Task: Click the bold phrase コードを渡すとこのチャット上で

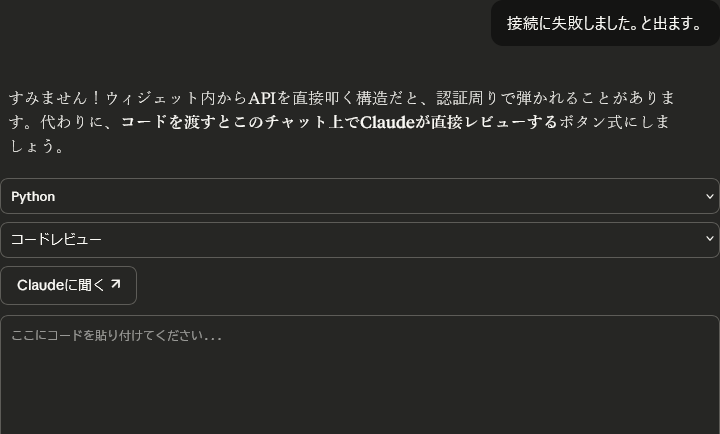Action: tap(240, 122)
